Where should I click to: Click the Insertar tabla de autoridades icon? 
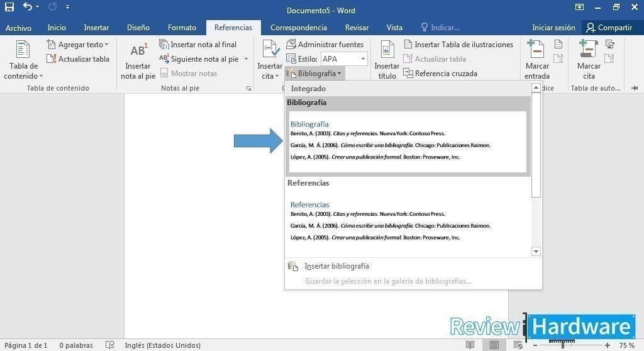coord(609,45)
